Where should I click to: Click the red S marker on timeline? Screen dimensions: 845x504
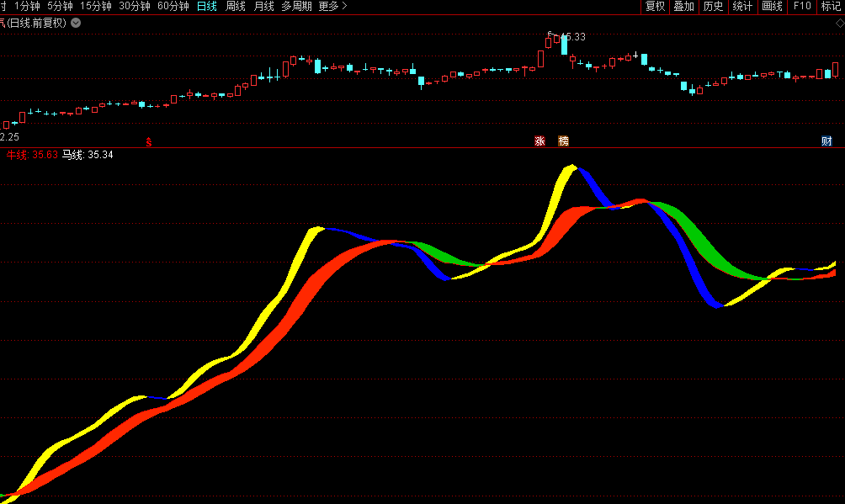149,142
